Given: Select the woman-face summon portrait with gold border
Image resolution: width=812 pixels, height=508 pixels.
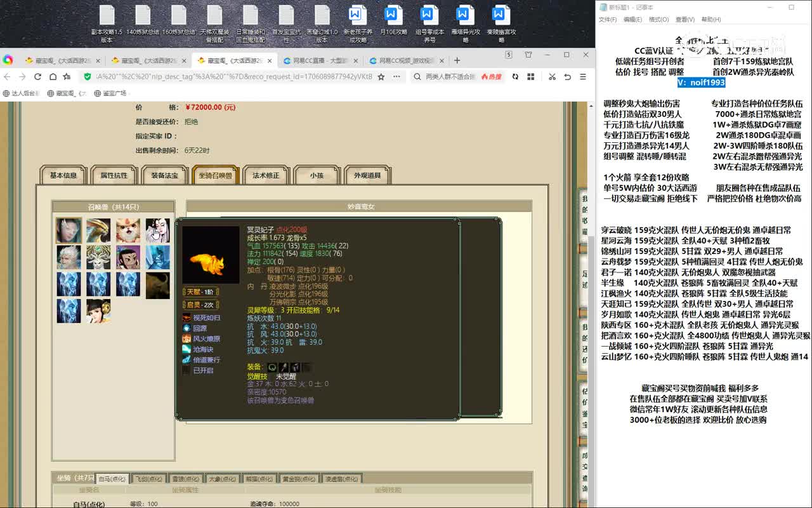Looking at the screenshot, I should click(x=69, y=231).
